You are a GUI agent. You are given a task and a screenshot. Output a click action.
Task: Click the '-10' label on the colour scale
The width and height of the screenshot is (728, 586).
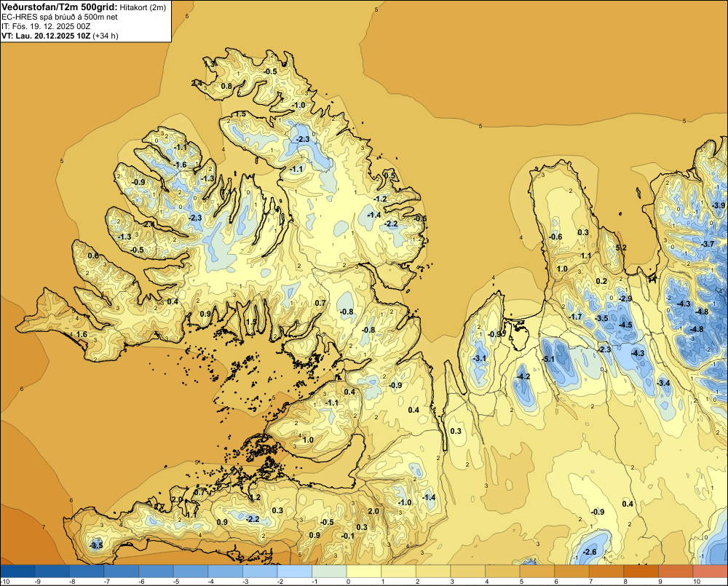coord(4,582)
